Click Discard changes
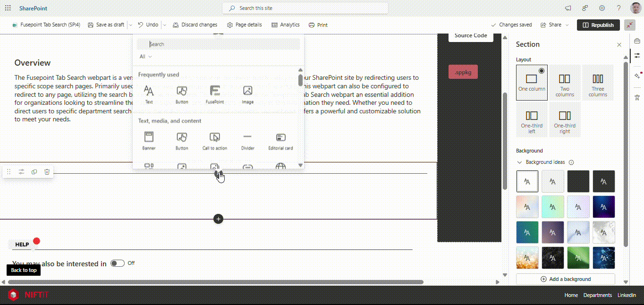 click(195, 25)
